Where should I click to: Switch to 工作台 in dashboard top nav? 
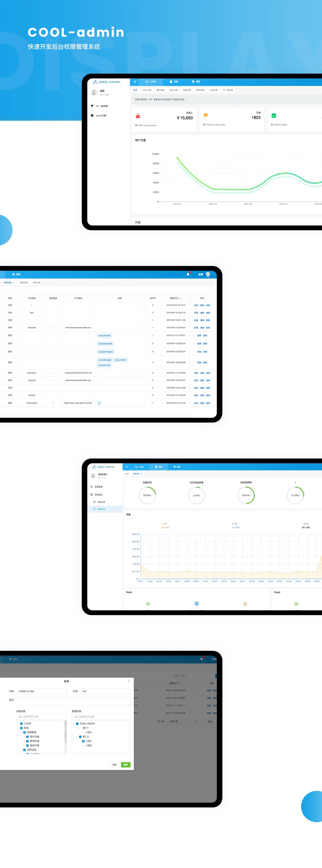[x=150, y=81]
